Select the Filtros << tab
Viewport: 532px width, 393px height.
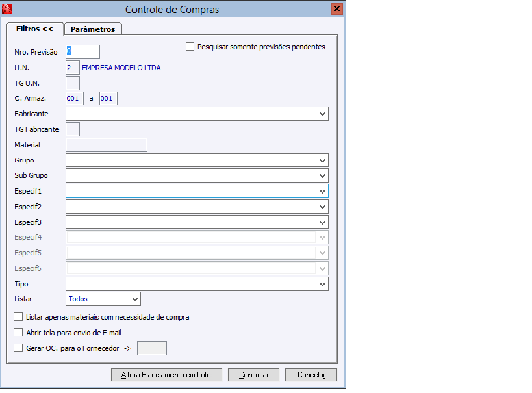tap(34, 29)
